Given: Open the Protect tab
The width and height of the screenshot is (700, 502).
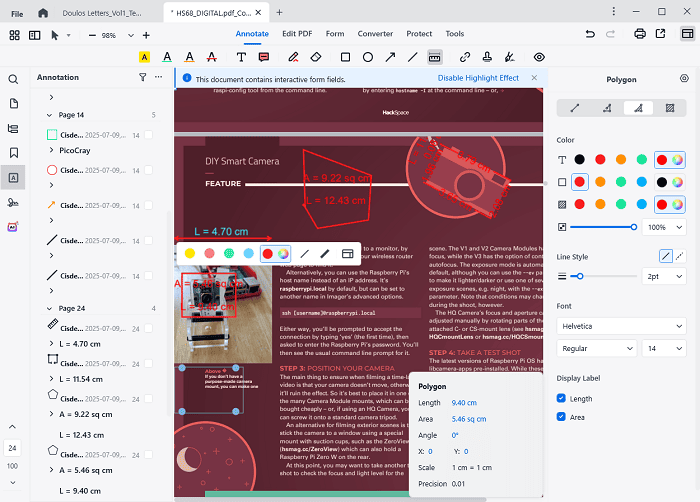Looking at the screenshot, I should (419, 34).
